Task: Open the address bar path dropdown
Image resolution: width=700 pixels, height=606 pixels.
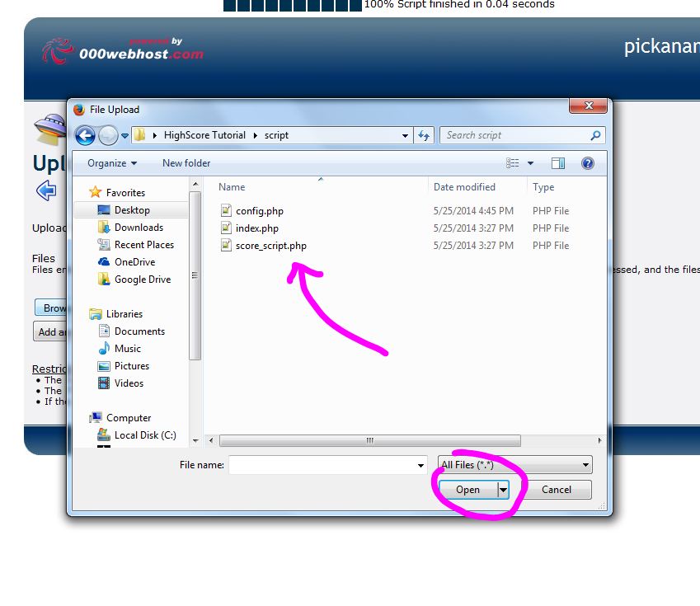Action: [x=405, y=135]
